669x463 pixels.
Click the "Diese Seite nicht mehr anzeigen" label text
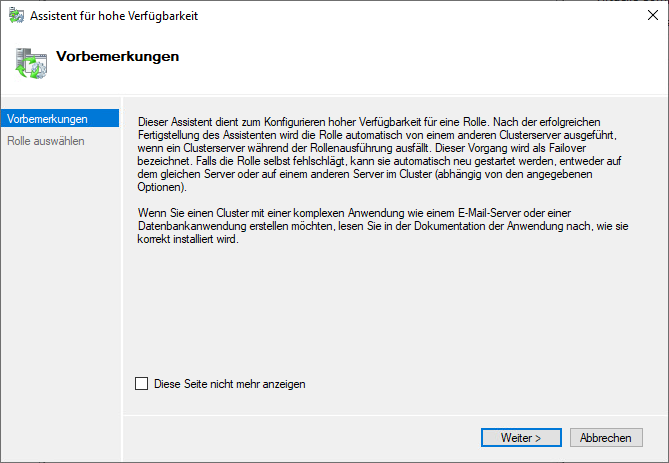coord(230,383)
